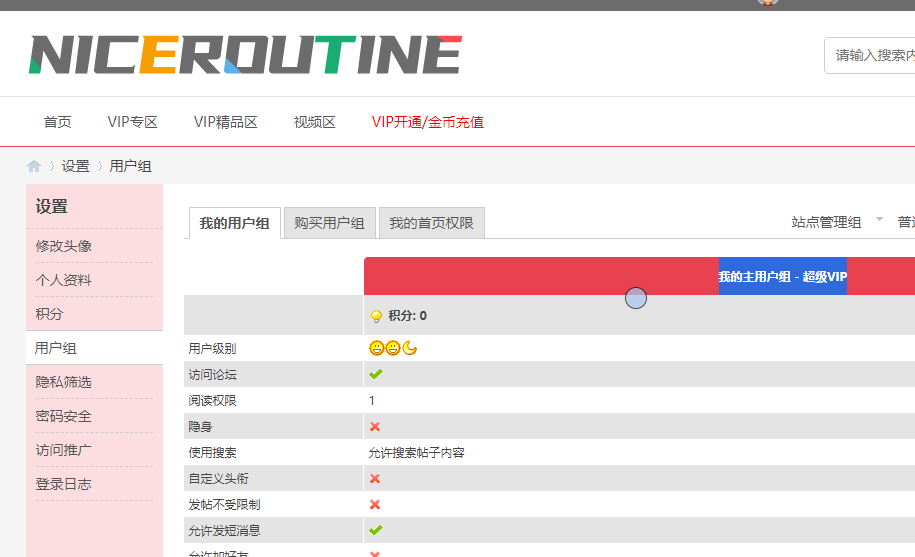The height and width of the screenshot is (557, 915).
Task: Open the 视频区 navigation item
Action: [x=315, y=122]
